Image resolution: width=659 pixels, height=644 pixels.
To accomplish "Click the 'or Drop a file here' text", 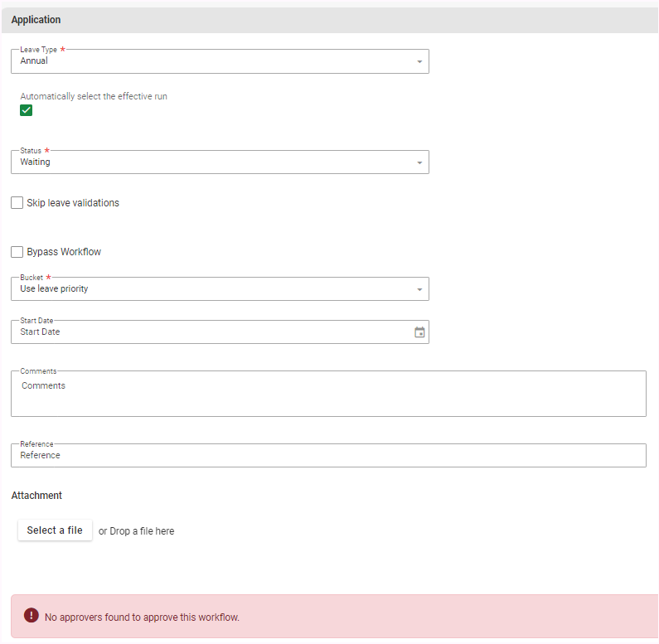I will (137, 531).
